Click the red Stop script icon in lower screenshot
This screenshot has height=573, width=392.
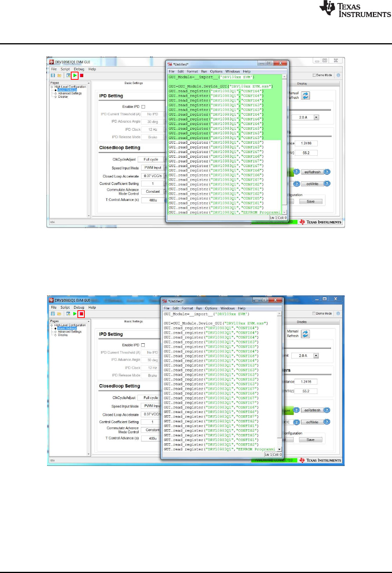(81, 314)
